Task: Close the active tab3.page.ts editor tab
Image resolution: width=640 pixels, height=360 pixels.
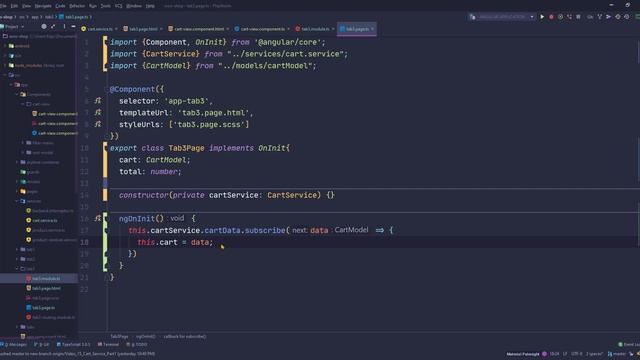Action: coord(372,29)
